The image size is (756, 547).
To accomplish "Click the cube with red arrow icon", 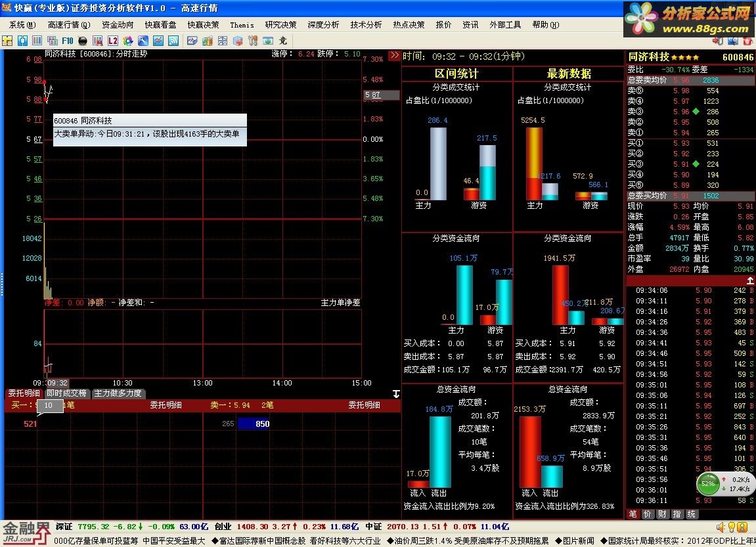I will coord(238,41).
